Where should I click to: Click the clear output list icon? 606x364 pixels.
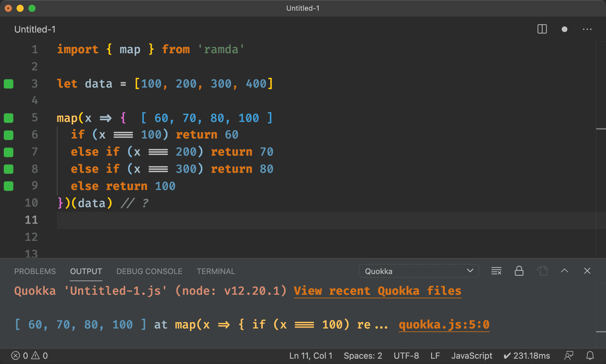(497, 271)
